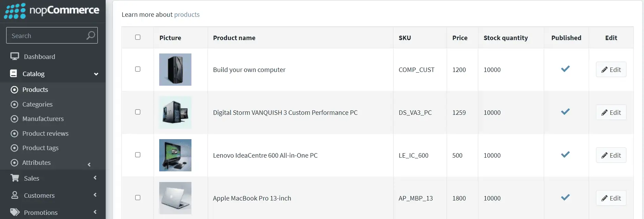The width and height of the screenshot is (644, 219).
Task: Click the Product tags icon
Action: [x=14, y=148]
